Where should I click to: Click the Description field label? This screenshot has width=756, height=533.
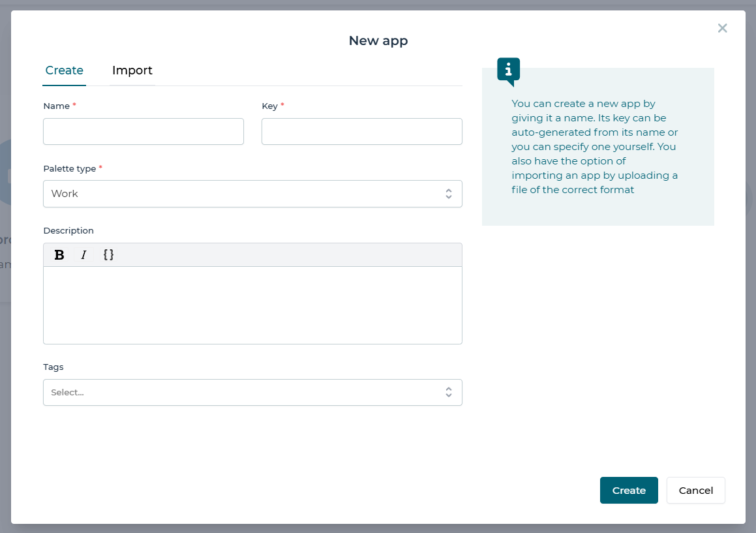pyautogui.click(x=68, y=230)
